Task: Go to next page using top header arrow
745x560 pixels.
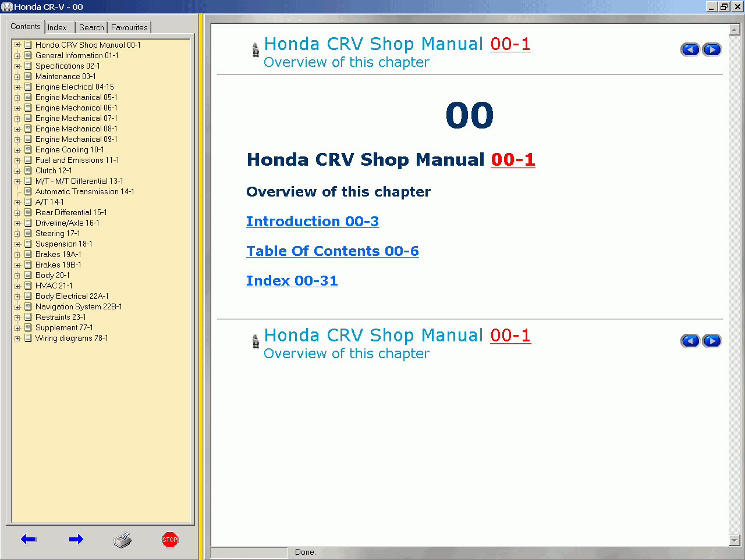Action: point(712,49)
